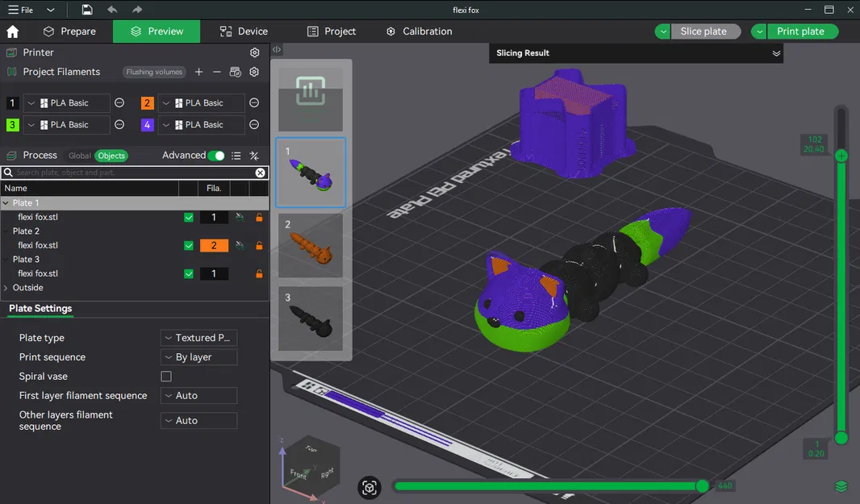Select the Plate Settings tab
860x504 pixels.
point(40,308)
